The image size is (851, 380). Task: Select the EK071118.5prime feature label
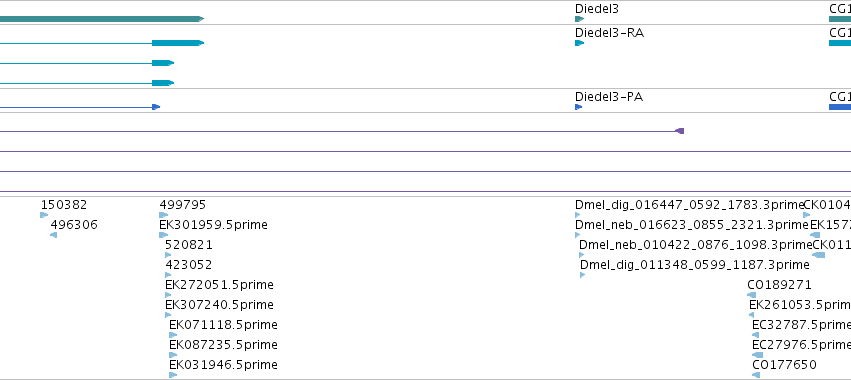(x=223, y=325)
